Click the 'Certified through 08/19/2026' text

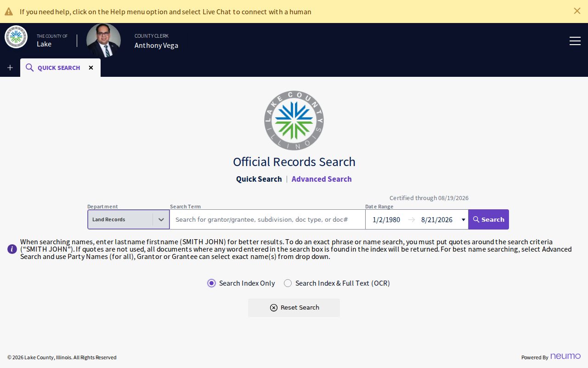[x=429, y=198]
